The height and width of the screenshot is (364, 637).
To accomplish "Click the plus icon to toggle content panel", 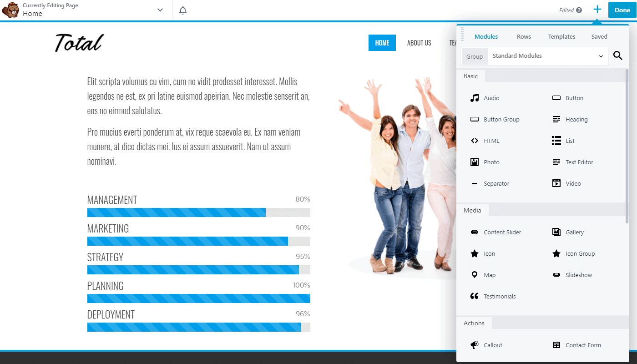I will coord(597,10).
